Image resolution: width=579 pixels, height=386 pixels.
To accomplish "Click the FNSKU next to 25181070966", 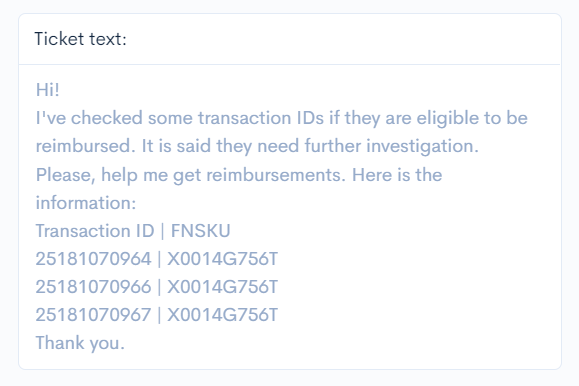I will [222, 287].
